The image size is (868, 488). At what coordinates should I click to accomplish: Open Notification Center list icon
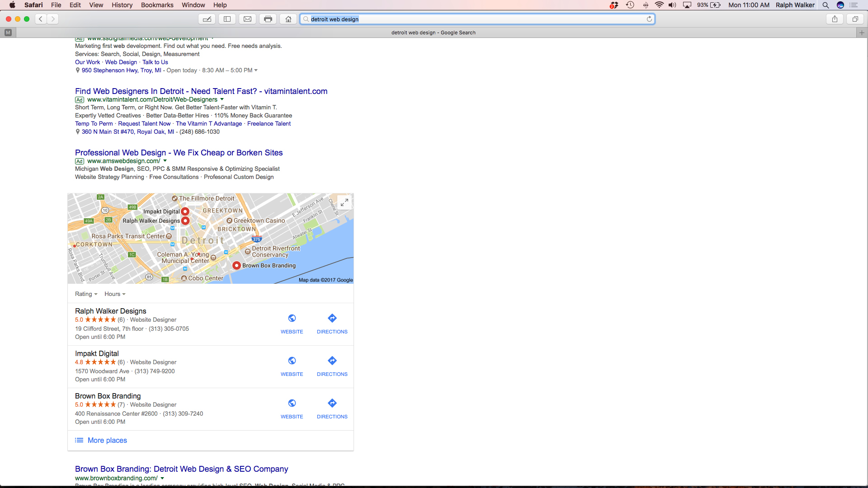click(x=854, y=5)
